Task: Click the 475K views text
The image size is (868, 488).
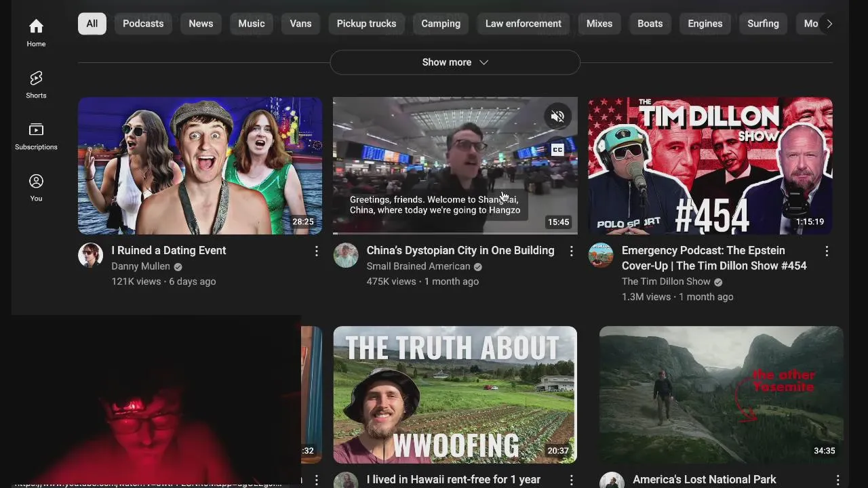Action: pos(391,281)
